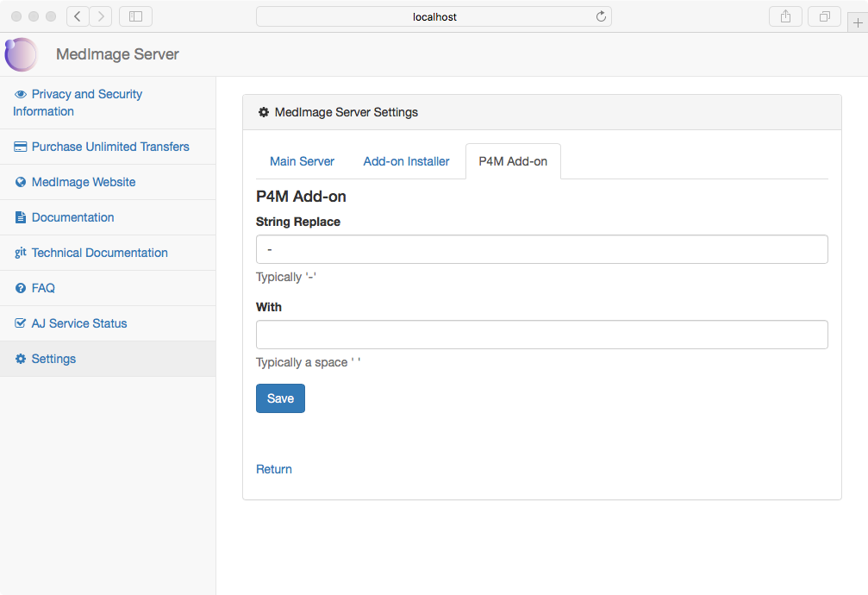Open the MedImage Website link
Screen dimensions: 868x595
pos(84,182)
